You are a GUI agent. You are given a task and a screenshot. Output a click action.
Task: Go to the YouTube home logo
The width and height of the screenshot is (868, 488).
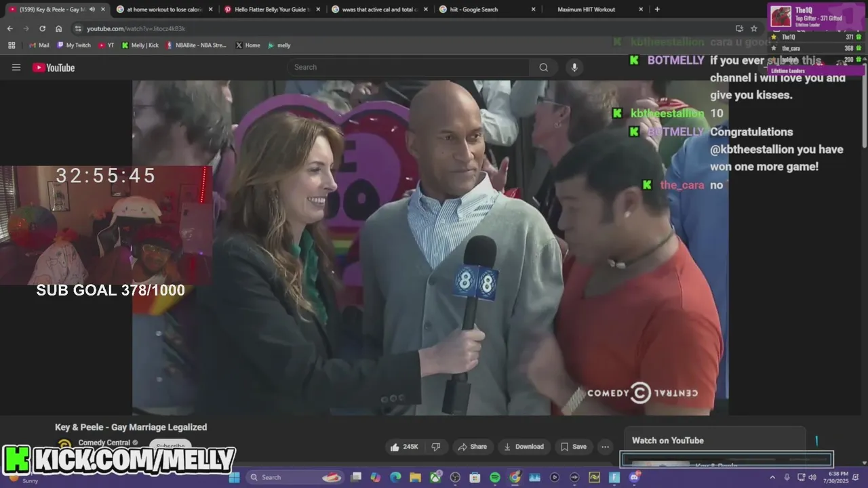pos(54,67)
